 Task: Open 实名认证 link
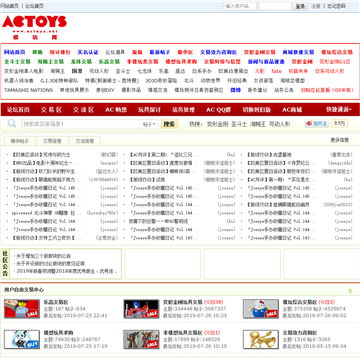(x=88, y=52)
